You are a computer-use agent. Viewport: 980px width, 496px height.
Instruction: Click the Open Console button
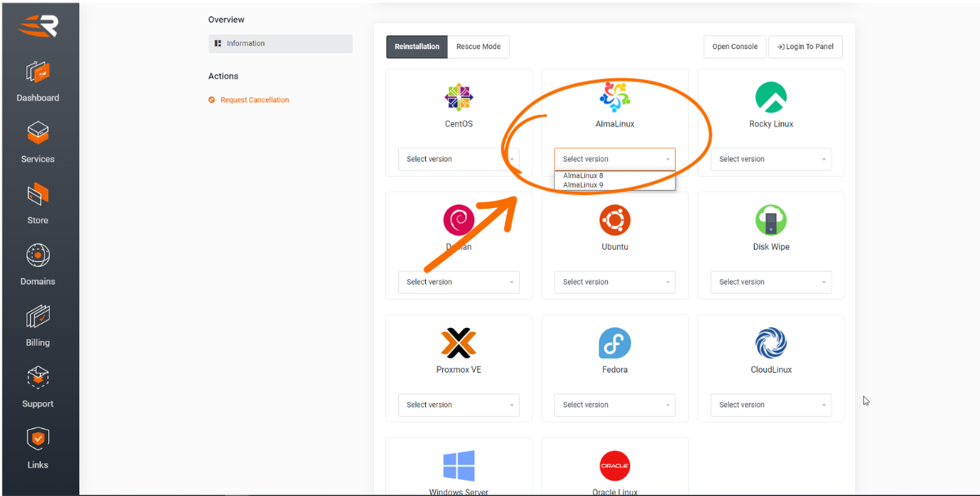pos(734,46)
